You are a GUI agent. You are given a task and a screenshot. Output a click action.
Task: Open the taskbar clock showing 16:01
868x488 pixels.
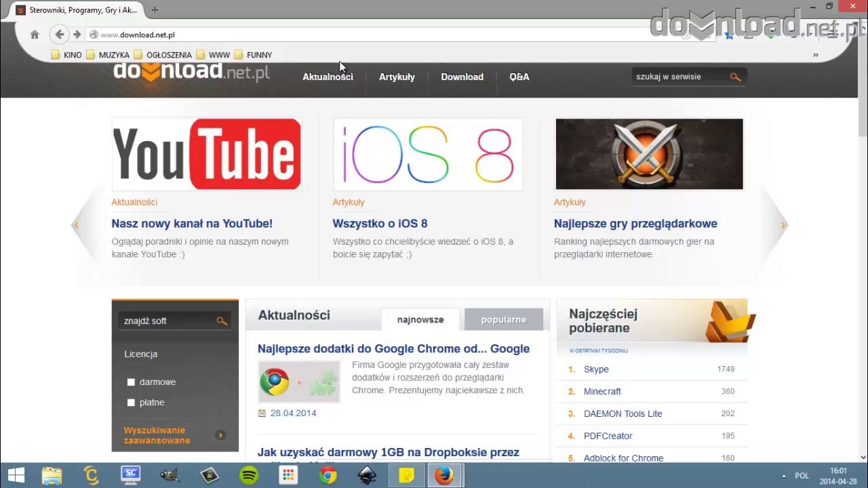point(838,476)
